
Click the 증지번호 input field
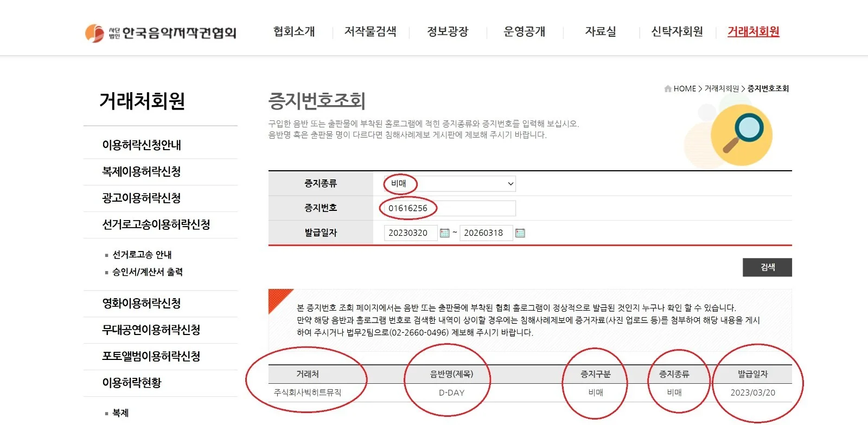[450, 208]
